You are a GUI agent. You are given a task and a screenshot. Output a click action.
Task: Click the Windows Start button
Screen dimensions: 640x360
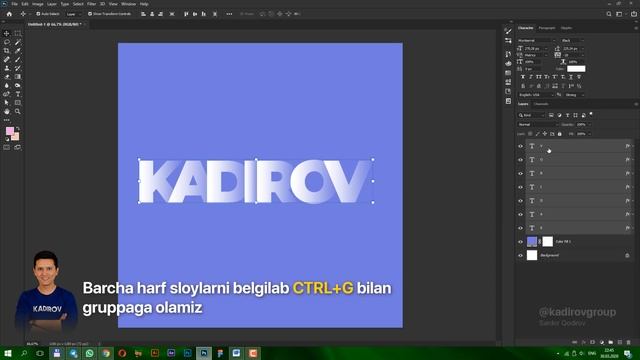point(7,353)
